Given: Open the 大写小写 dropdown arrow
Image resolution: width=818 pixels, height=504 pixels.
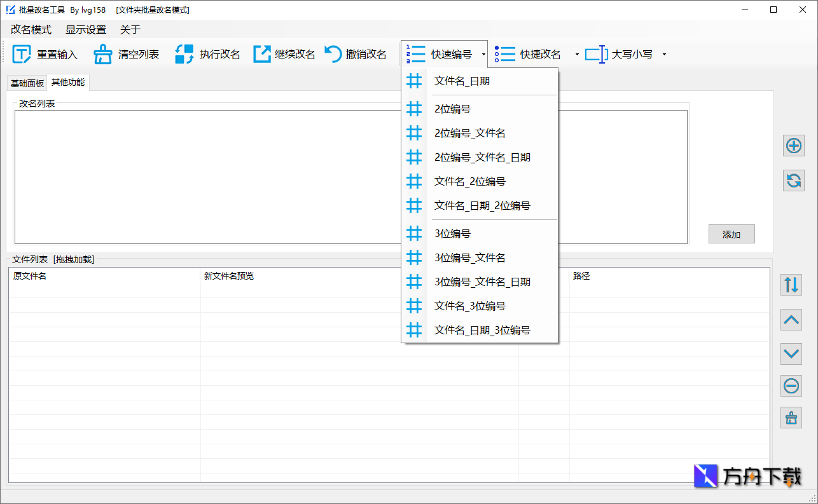Looking at the screenshot, I should coord(663,54).
